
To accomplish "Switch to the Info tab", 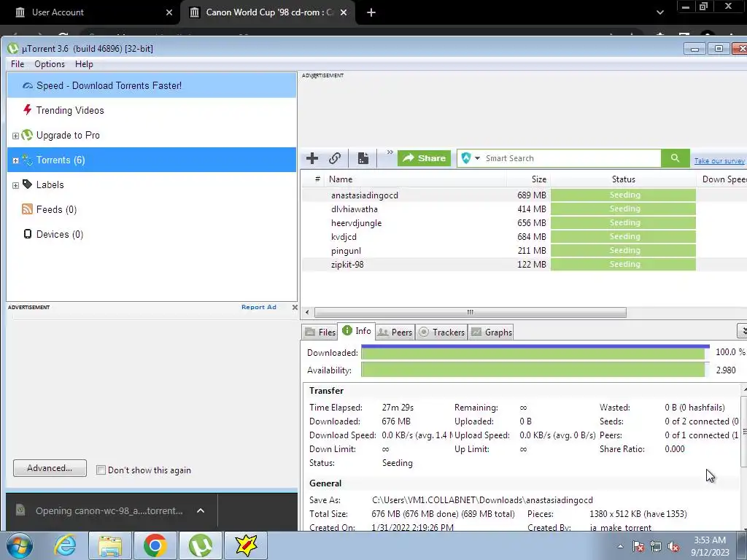I will pos(356,331).
